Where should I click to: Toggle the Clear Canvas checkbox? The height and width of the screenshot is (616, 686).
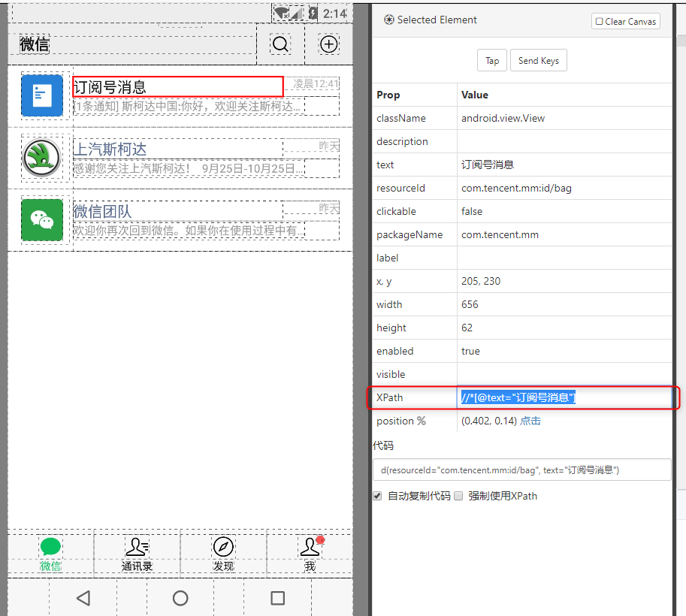coord(600,22)
